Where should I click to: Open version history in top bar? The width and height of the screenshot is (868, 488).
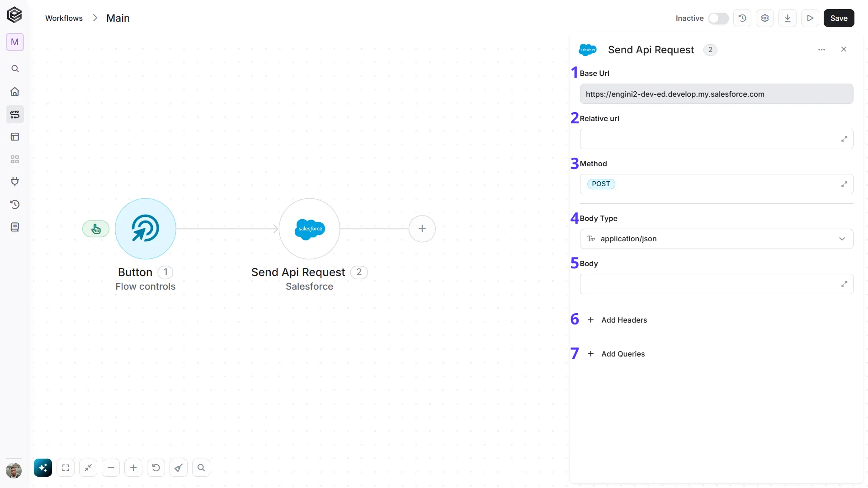742,18
